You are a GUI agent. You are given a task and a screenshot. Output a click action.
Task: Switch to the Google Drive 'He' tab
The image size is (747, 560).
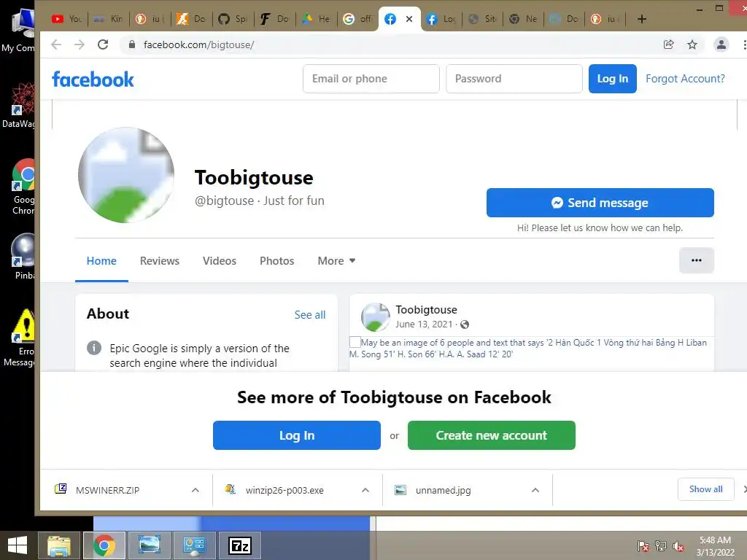[316, 19]
